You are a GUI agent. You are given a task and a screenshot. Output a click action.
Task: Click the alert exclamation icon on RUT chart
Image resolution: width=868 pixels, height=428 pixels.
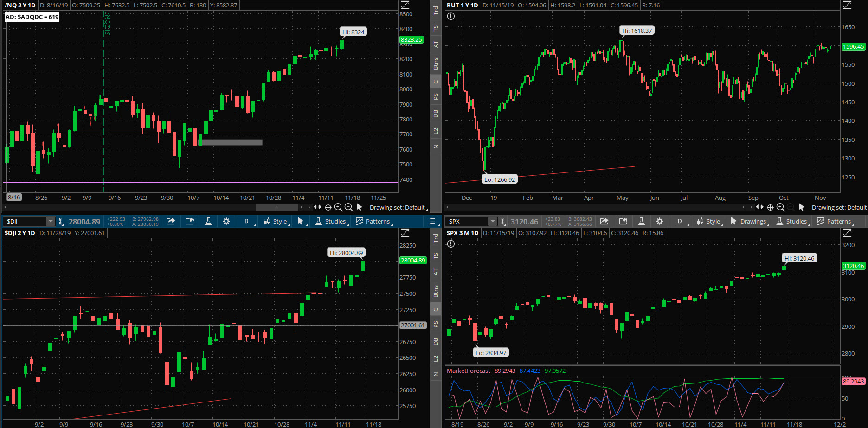click(x=451, y=16)
